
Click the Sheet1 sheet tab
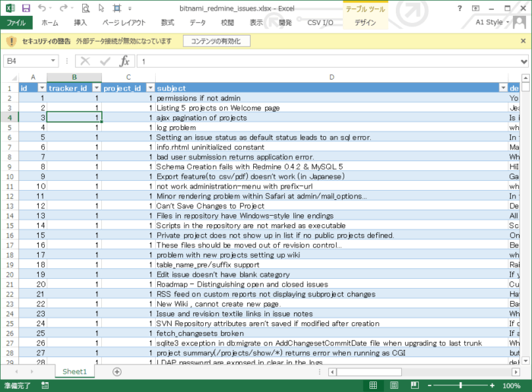click(x=74, y=371)
